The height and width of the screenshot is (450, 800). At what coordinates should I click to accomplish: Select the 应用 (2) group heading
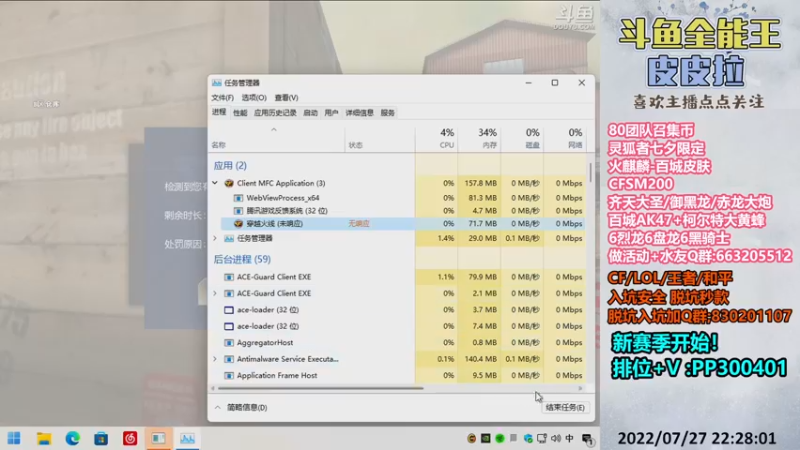tap(230, 165)
